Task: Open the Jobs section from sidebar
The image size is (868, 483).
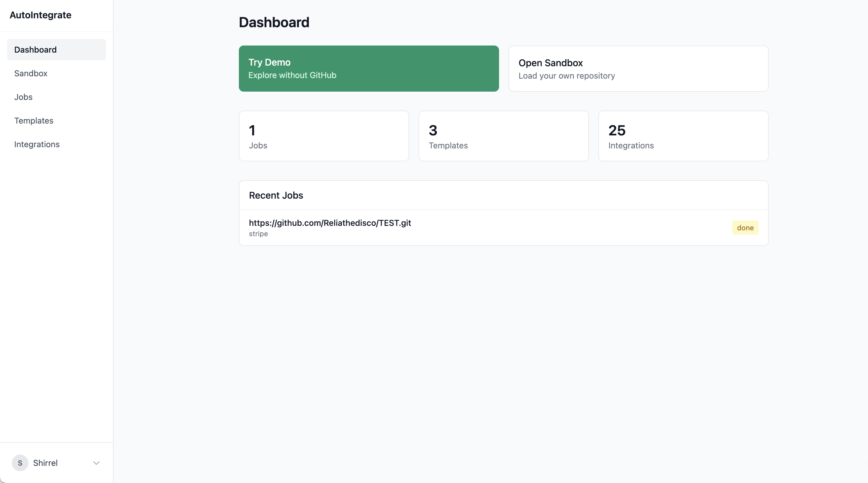Action: point(23,97)
